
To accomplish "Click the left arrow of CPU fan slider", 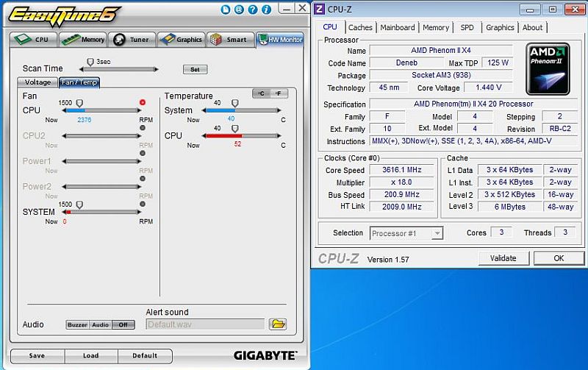I will [x=64, y=110].
